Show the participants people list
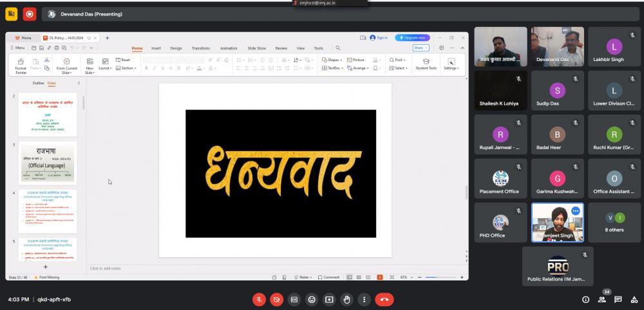The width and height of the screenshot is (644, 310). pyautogui.click(x=602, y=300)
